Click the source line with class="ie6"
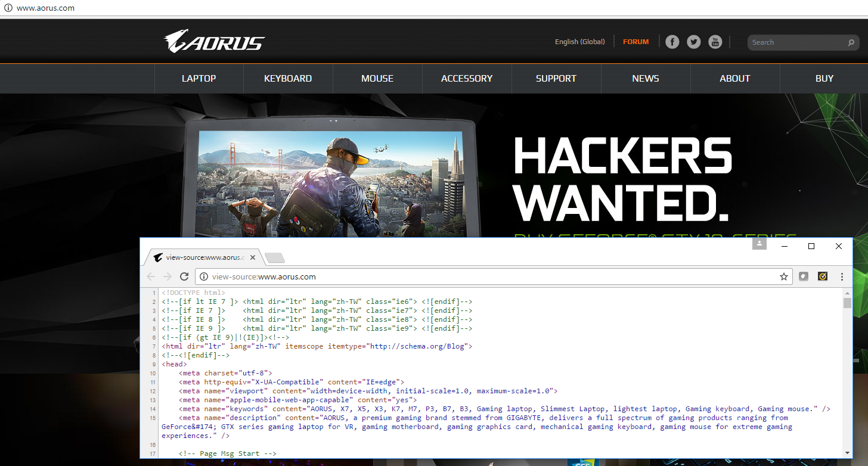This screenshot has width=868, height=466. [317, 302]
